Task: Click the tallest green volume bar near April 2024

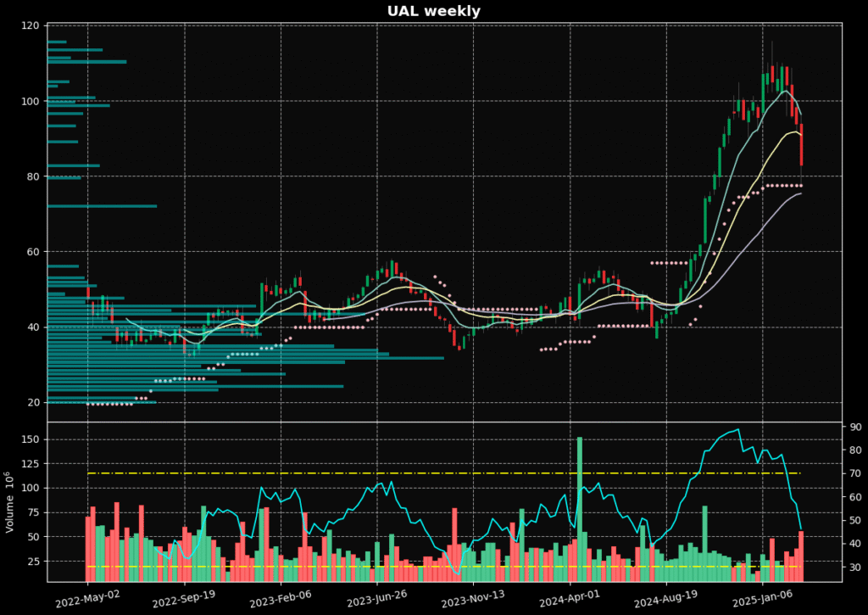Action: coord(580,509)
